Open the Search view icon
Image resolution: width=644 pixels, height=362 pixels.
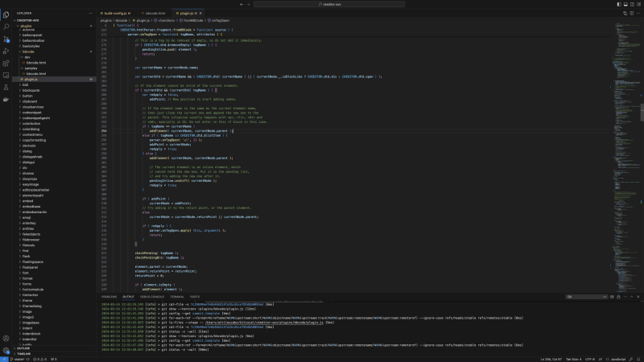[x=6, y=27]
